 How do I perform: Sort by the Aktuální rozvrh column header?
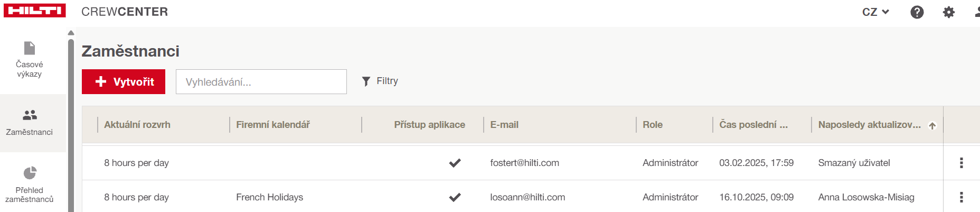click(137, 125)
